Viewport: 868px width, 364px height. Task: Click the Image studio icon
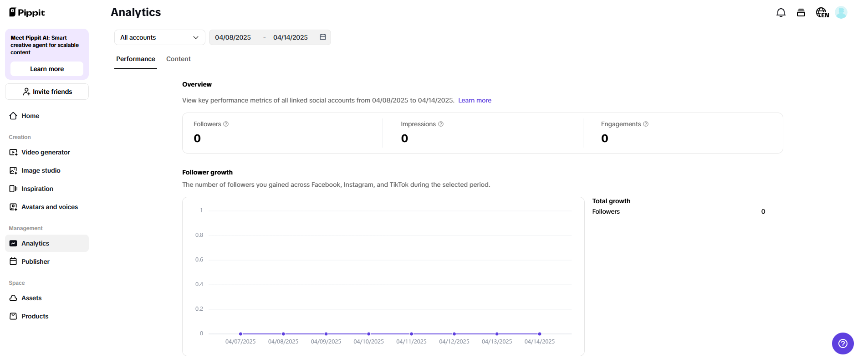13,170
